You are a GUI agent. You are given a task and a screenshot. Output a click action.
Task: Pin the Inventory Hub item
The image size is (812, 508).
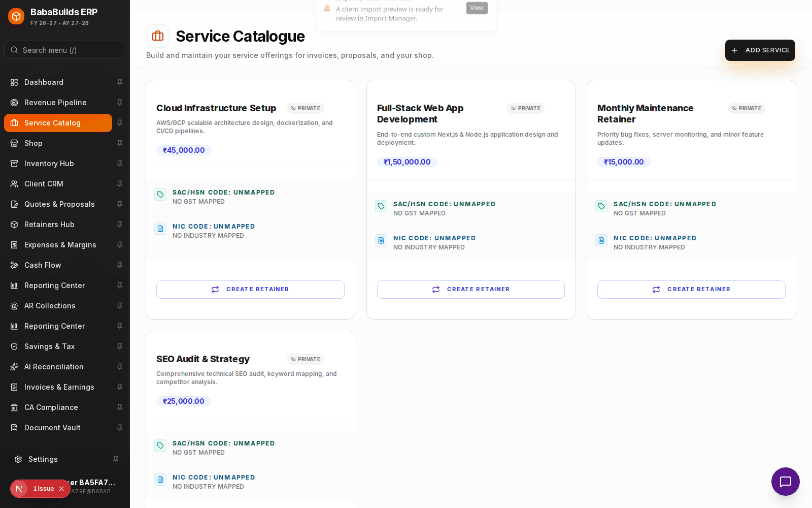click(120, 164)
